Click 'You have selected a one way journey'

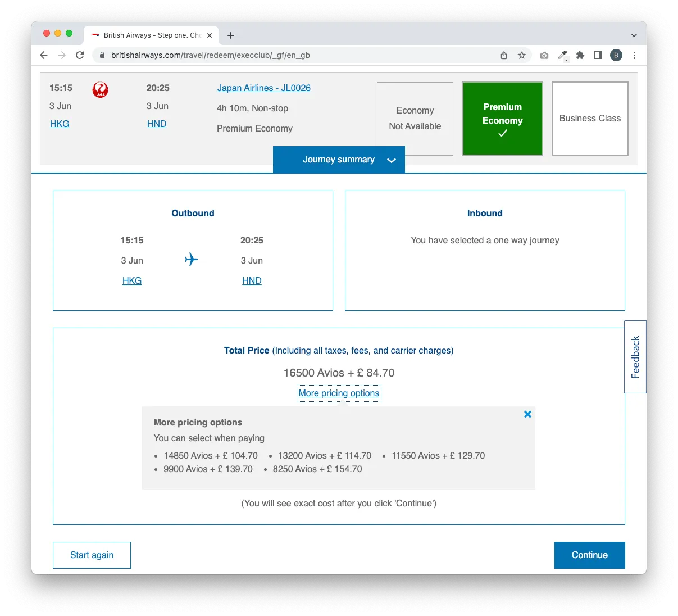coord(485,240)
